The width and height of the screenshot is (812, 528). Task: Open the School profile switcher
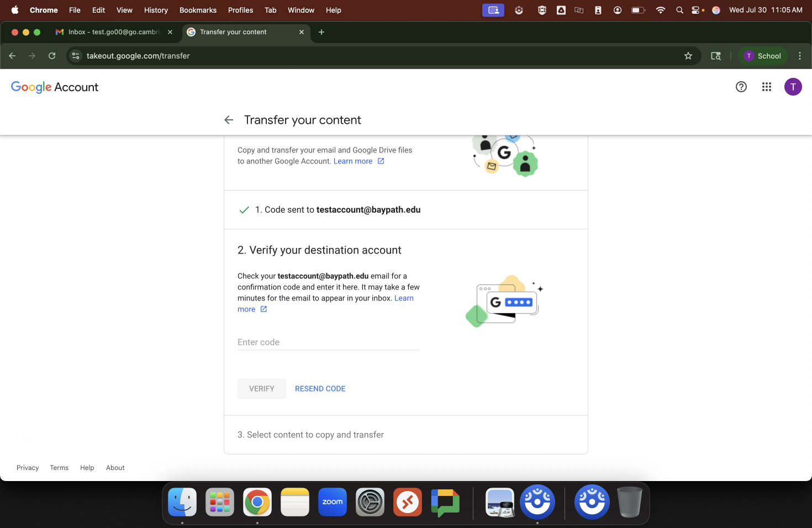point(762,56)
